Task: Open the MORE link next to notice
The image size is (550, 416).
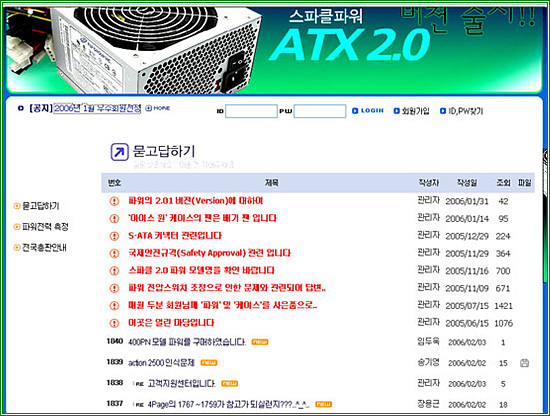Action: 157,108
